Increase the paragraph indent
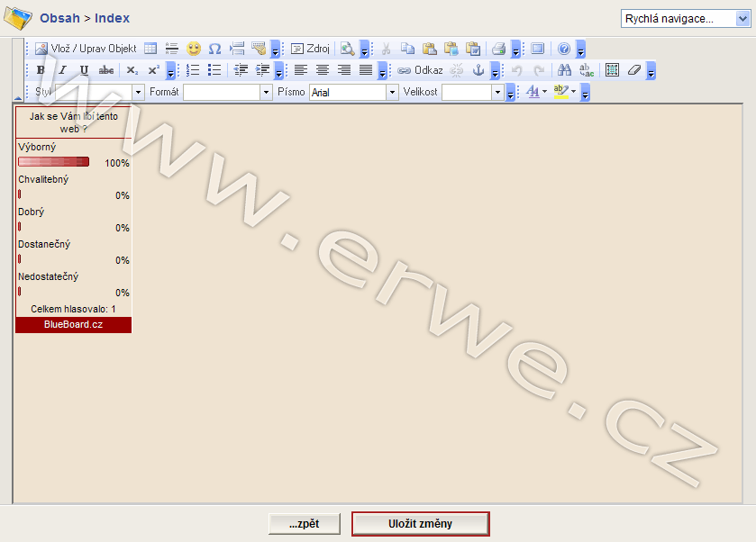The width and height of the screenshot is (756, 542). pyautogui.click(x=262, y=70)
